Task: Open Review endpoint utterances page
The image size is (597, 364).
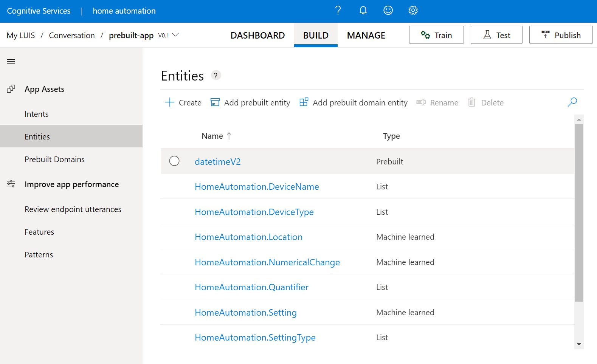Action: pyautogui.click(x=73, y=209)
